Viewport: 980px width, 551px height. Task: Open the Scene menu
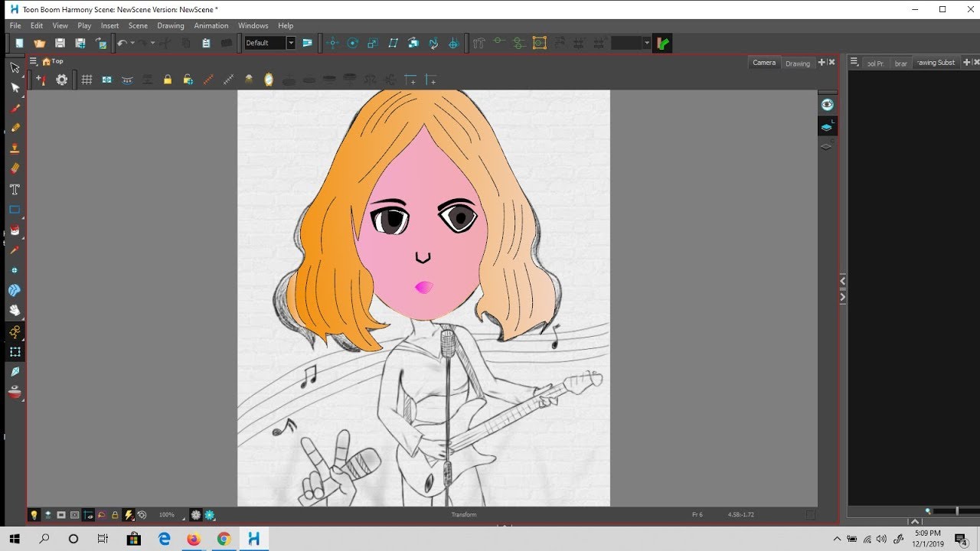click(x=138, y=25)
